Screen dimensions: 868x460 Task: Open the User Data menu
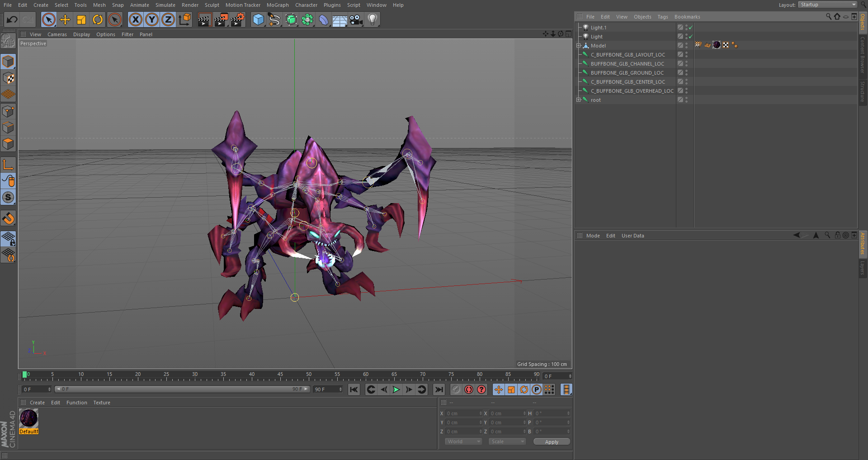633,236
